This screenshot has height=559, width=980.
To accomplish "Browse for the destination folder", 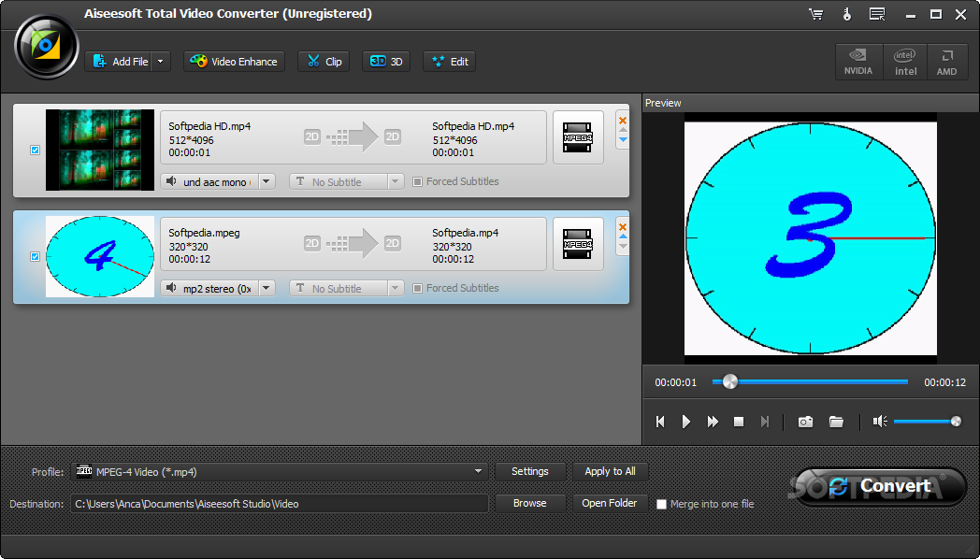I will coord(530,504).
